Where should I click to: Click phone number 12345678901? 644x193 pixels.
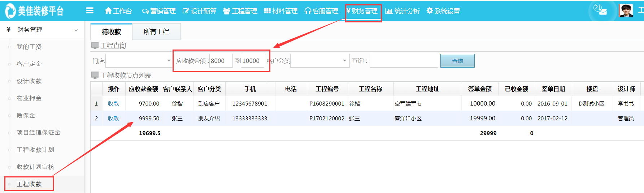250,103
